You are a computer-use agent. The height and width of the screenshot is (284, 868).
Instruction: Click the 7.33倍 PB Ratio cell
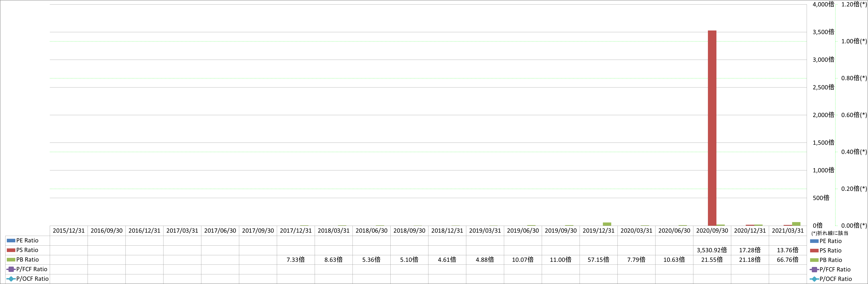pyautogui.click(x=296, y=260)
